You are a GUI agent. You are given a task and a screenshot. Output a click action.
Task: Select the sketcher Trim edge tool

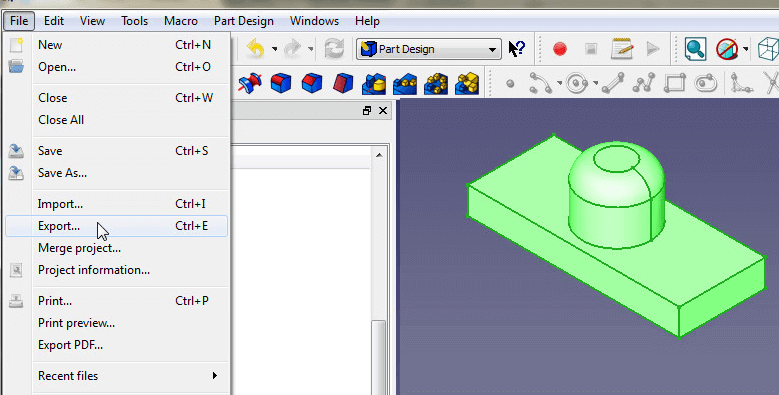coord(772,83)
